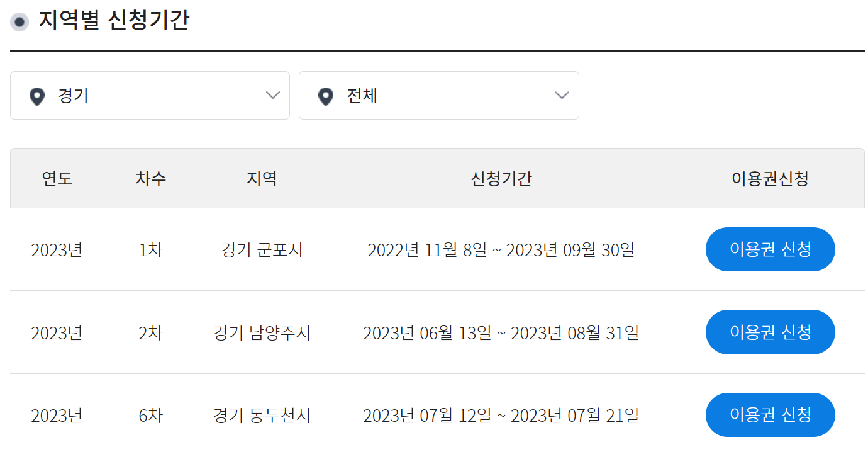The height and width of the screenshot is (464, 868).
Task: Click 이용권 신청 for 경기 동두천시
Action: coord(770,415)
